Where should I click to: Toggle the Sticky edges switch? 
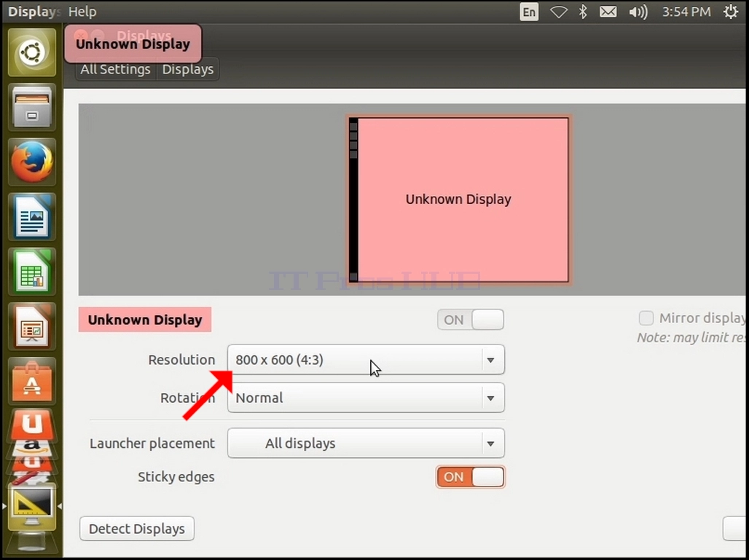(471, 476)
